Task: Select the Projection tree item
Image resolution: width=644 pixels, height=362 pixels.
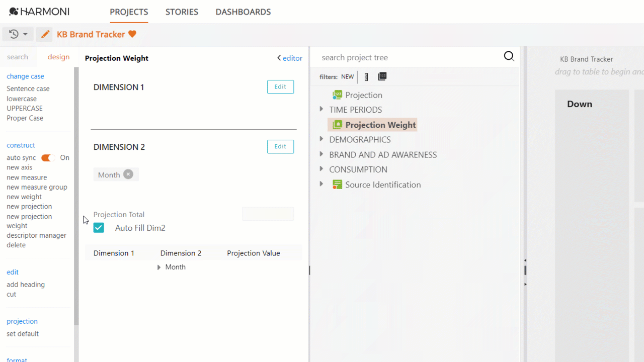Action: coord(364,95)
